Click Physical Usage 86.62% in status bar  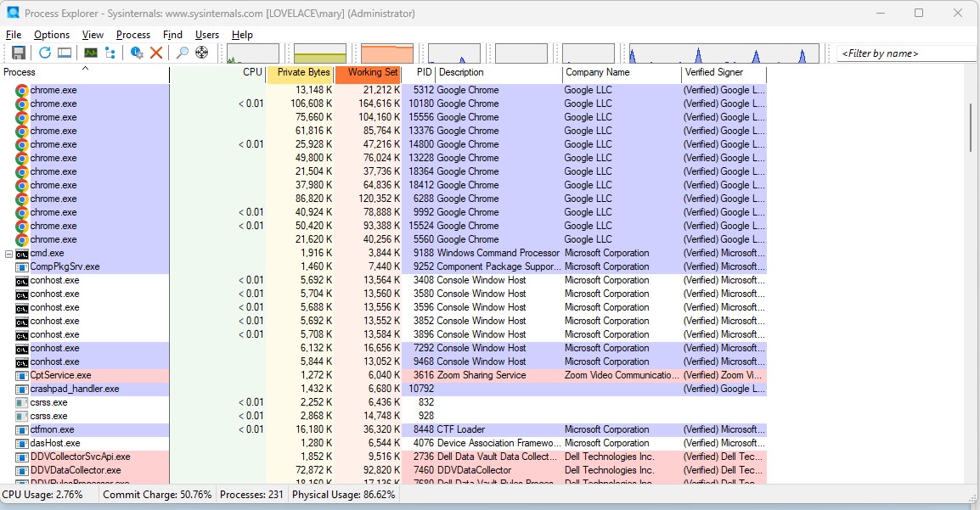click(343, 495)
